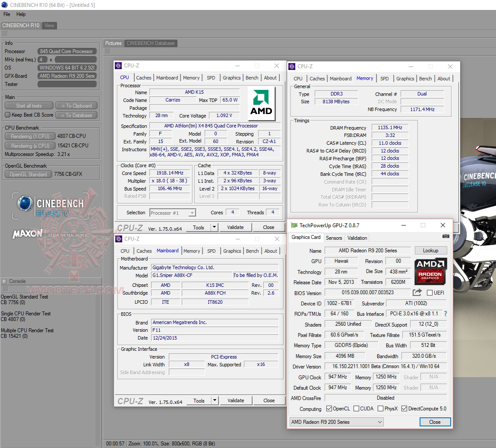Enable the Keep Best CB Score checkbox

click(x=7, y=115)
